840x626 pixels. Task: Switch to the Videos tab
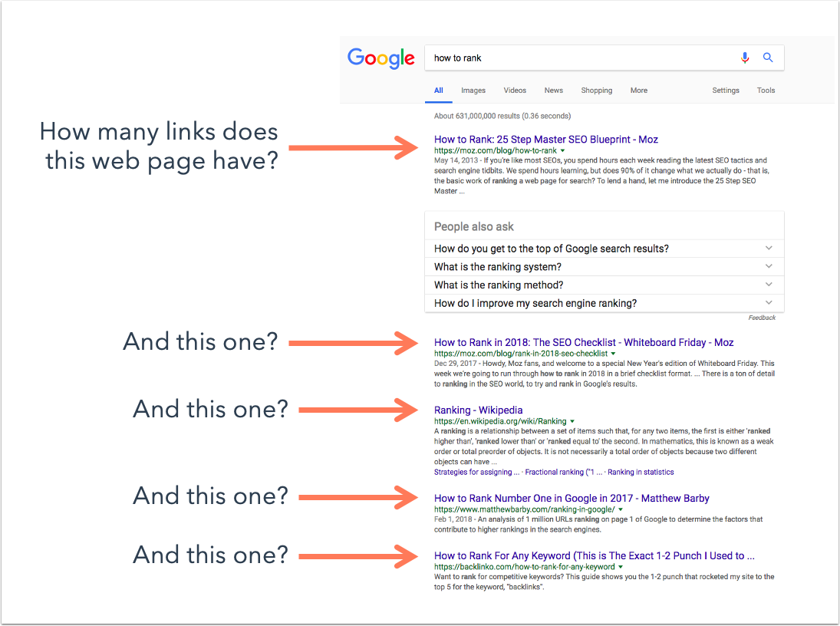pos(515,91)
